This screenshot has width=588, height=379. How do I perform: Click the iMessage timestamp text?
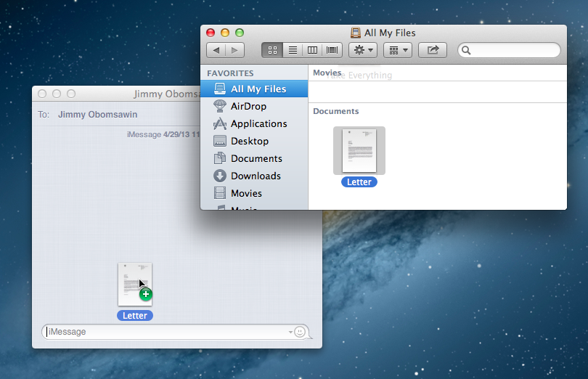(163, 134)
